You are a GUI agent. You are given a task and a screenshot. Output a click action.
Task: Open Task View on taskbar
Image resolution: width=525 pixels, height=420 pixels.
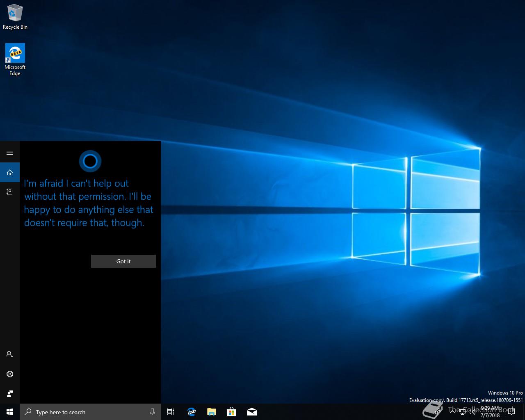[171, 412]
